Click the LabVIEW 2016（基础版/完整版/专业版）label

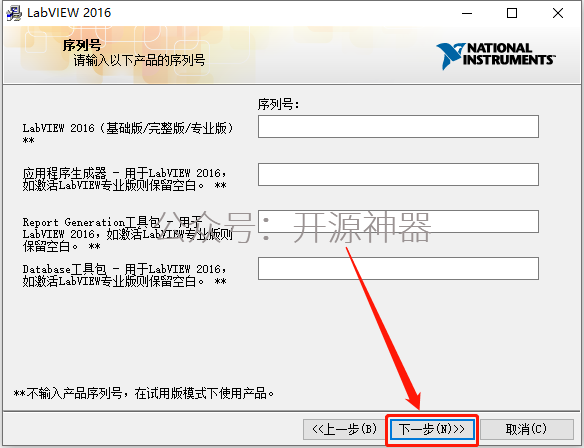click(128, 133)
